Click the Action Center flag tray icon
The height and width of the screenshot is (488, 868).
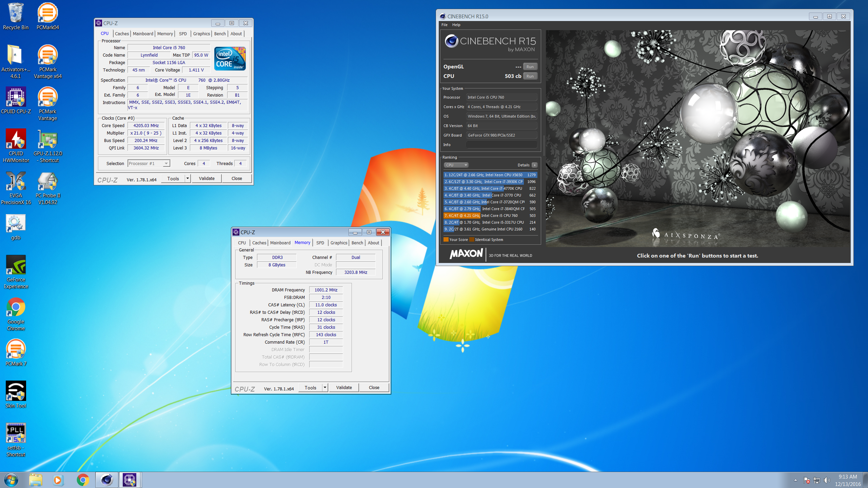point(807,480)
